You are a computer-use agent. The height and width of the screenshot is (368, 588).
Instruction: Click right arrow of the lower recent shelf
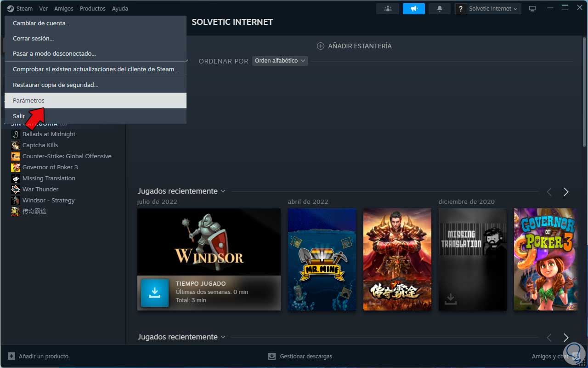566,338
